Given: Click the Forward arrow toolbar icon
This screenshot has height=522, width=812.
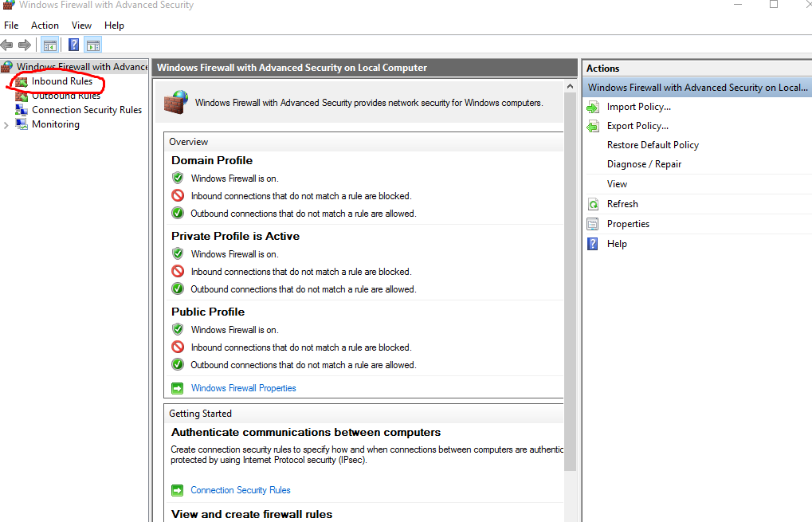Looking at the screenshot, I should [25, 45].
